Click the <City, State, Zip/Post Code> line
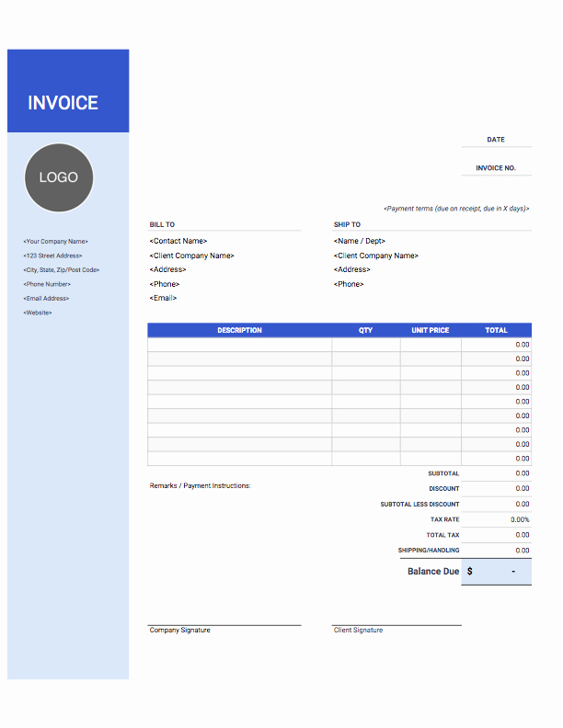Viewport: 563px width, 728px height. point(62,269)
